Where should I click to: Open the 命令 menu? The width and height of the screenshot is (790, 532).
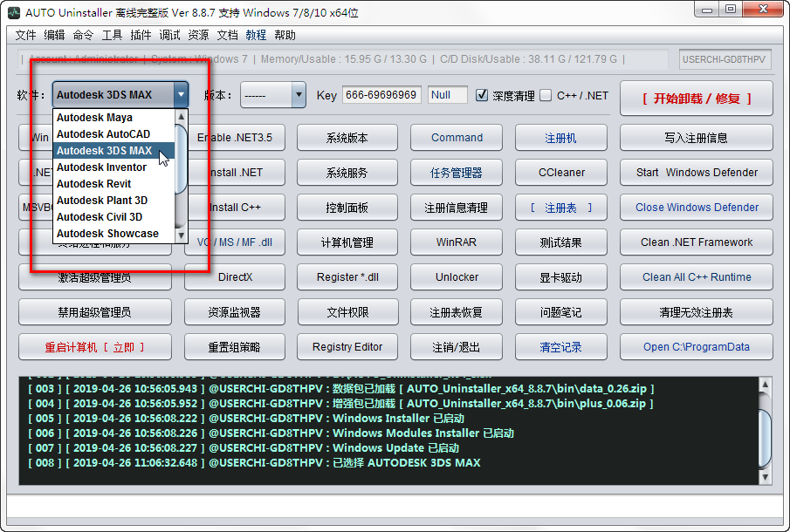point(83,35)
